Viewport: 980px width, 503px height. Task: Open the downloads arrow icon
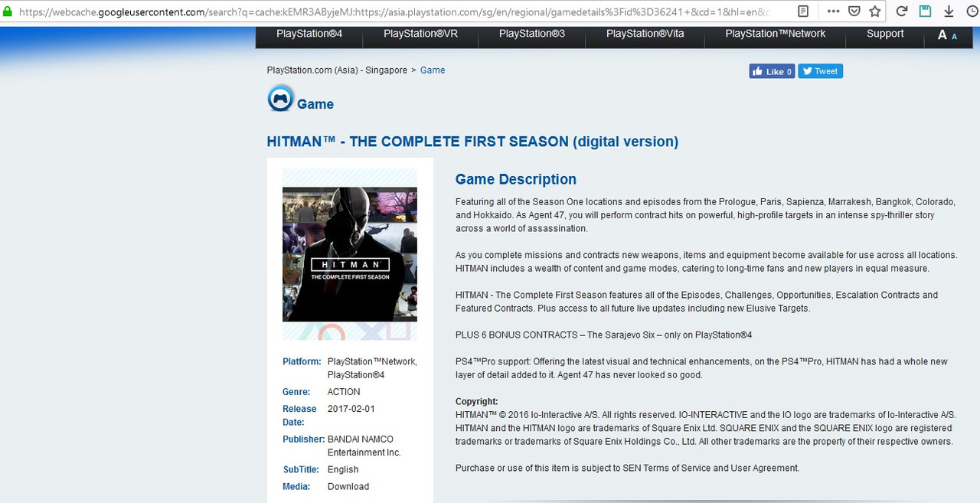(949, 11)
